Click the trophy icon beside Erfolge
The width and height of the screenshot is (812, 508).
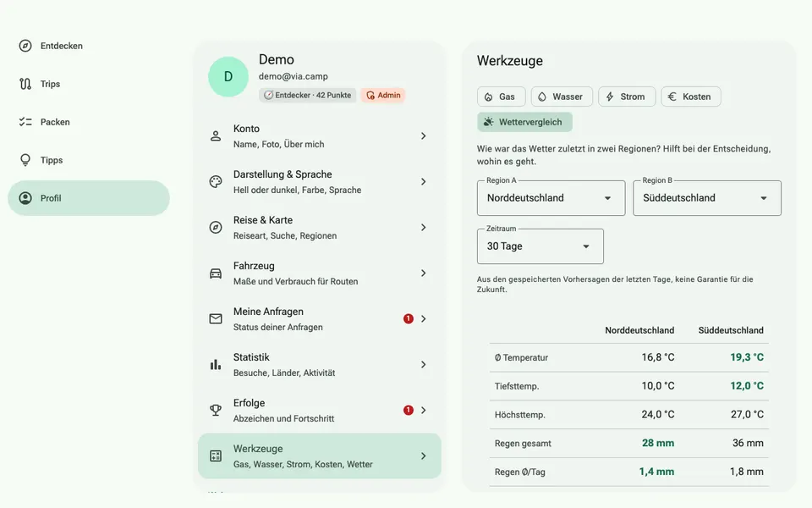point(216,410)
